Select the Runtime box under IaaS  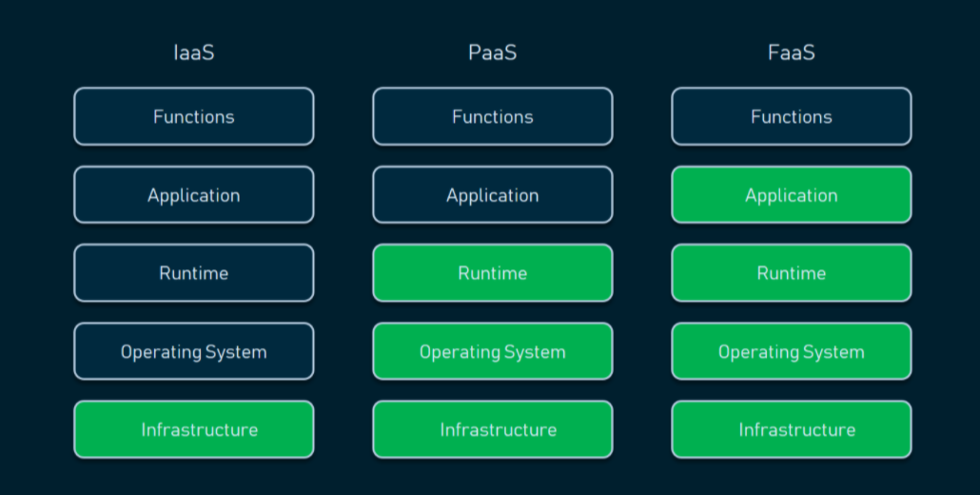pyautogui.click(x=194, y=273)
